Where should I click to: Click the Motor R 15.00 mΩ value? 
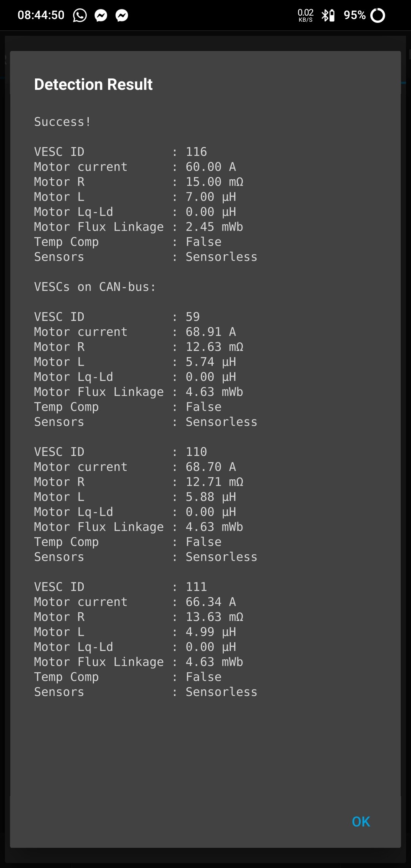[214, 182]
